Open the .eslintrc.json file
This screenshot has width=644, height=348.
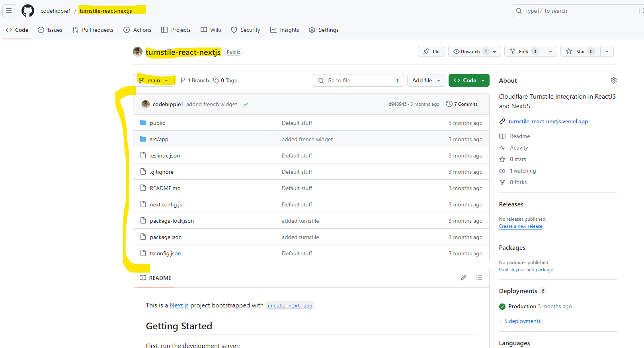point(165,156)
